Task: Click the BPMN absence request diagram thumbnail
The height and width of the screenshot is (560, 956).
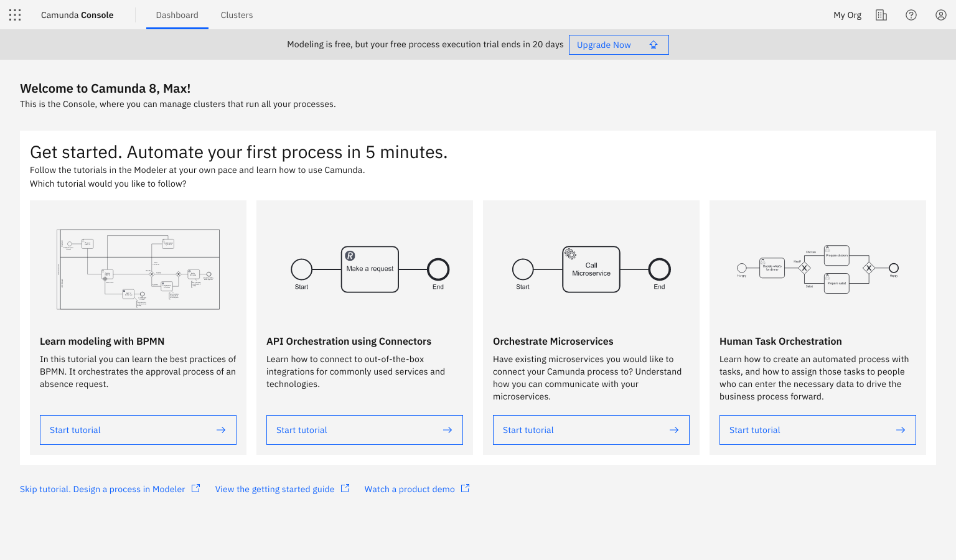Action: coord(138,269)
